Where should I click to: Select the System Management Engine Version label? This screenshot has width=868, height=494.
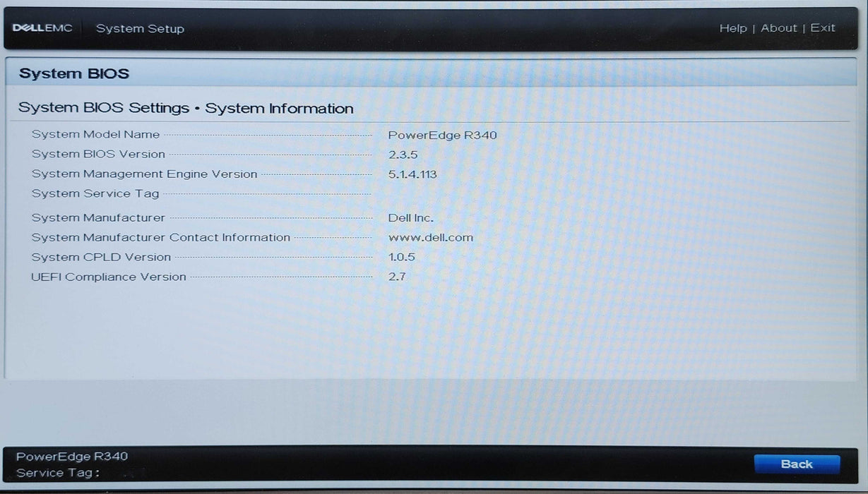pyautogui.click(x=144, y=174)
